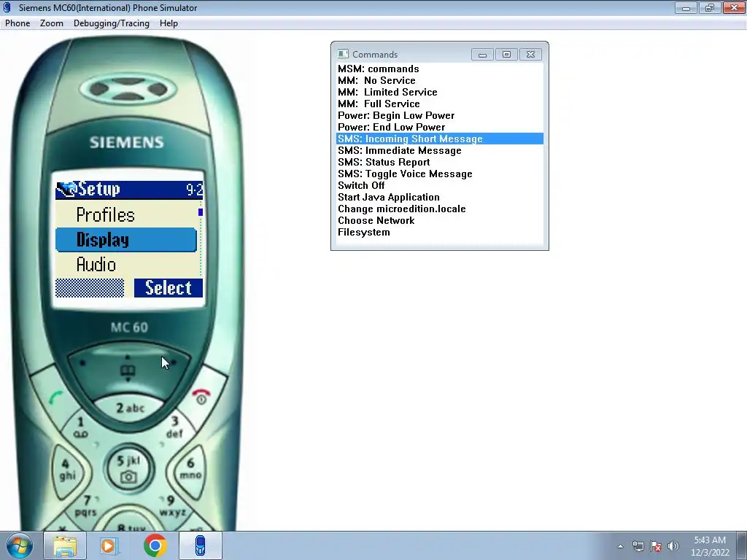Click the green call key on phone
The image size is (747, 560).
[56, 397]
